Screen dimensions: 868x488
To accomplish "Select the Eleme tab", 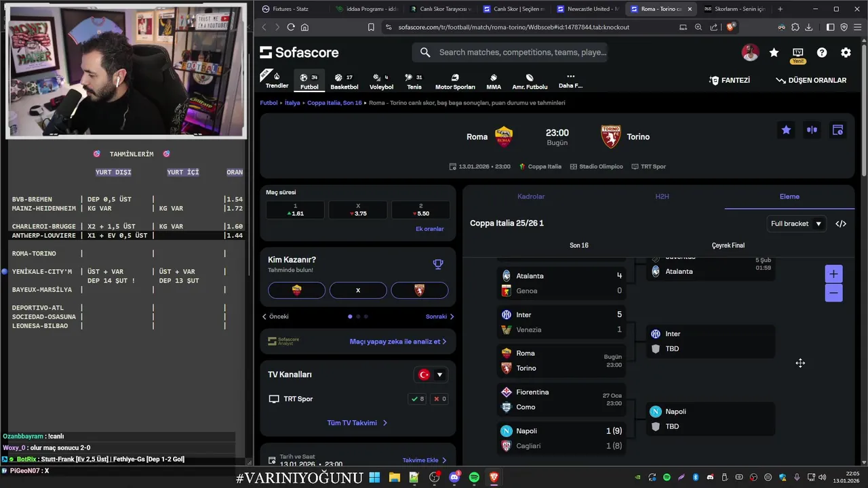I will (x=789, y=197).
